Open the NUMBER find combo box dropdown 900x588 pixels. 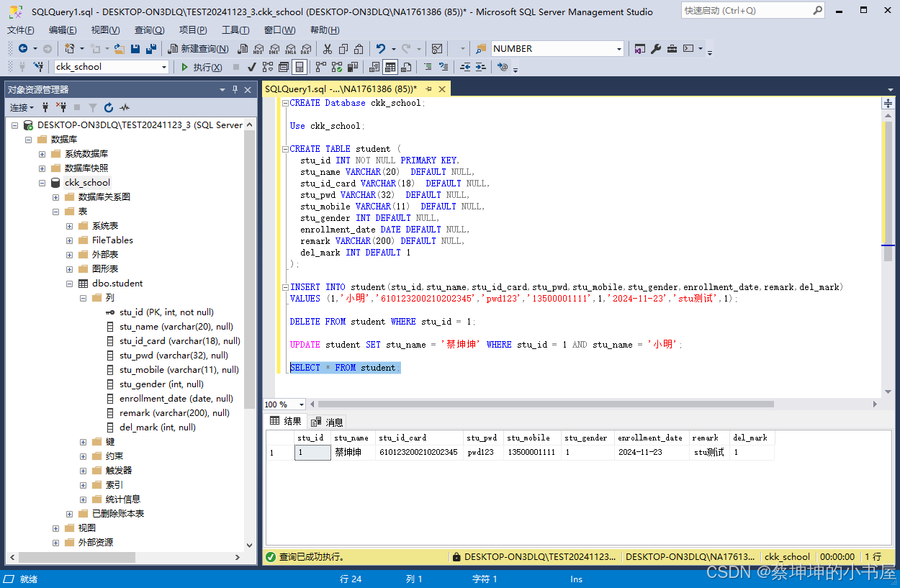pyautogui.click(x=619, y=49)
